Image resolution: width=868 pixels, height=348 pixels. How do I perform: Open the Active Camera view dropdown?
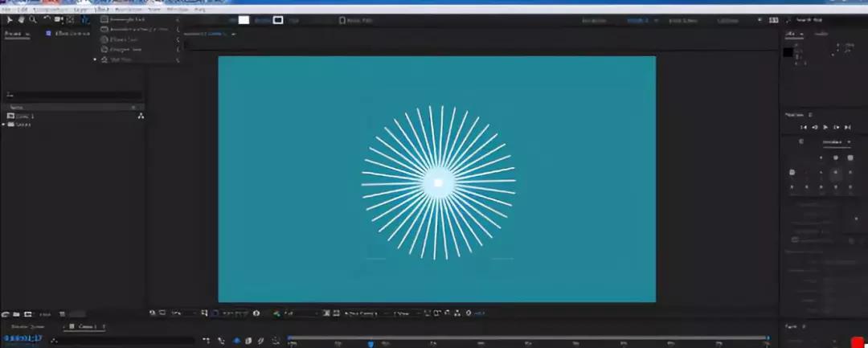360,313
